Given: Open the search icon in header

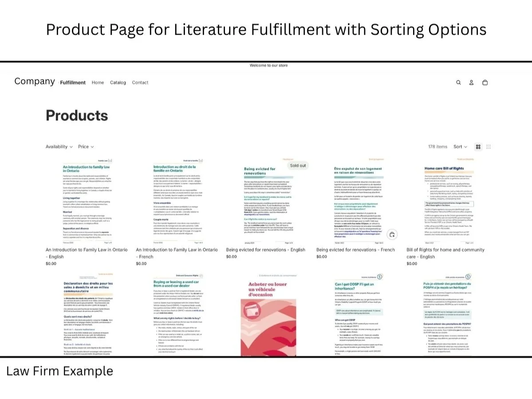Looking at the screenshot, I should [x=458, y=83].
